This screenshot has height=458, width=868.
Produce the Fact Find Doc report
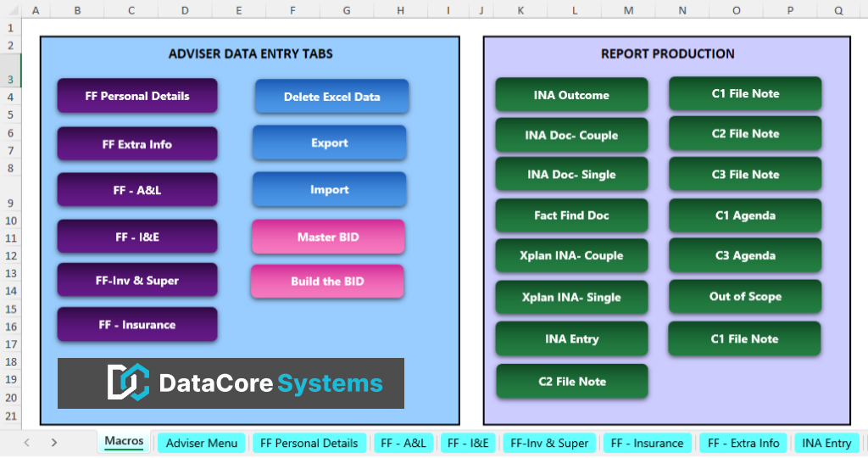pos(571,215)
